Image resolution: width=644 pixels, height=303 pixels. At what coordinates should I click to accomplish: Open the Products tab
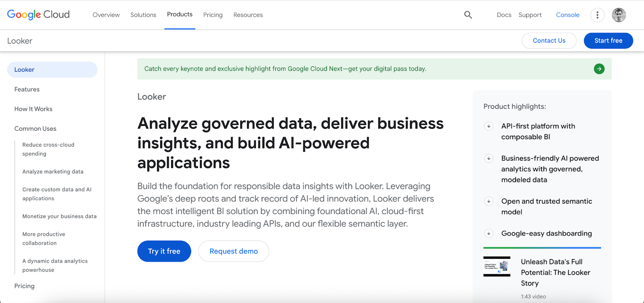(180, 14)
